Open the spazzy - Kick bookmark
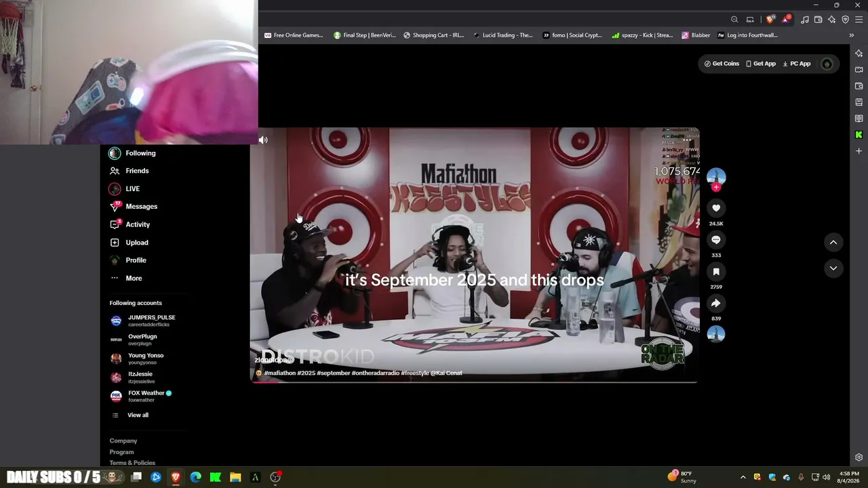This screenshot has width=868, height=488. (x=643, y=35)
